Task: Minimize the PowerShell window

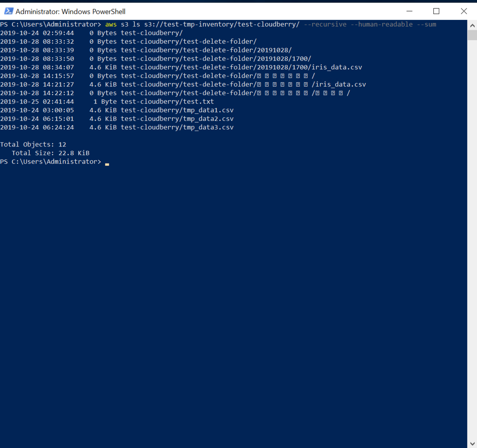Action: 409,11
